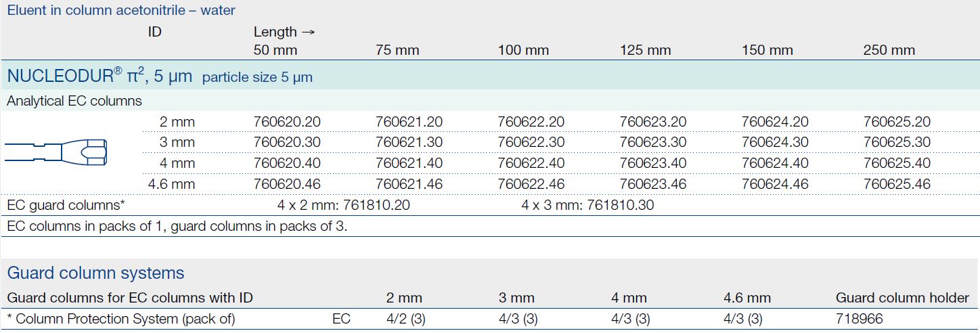The height and width of the screenshot is (333, 980).
Task: Click guard column holder number 718966
Action: [x=860, y=319]
